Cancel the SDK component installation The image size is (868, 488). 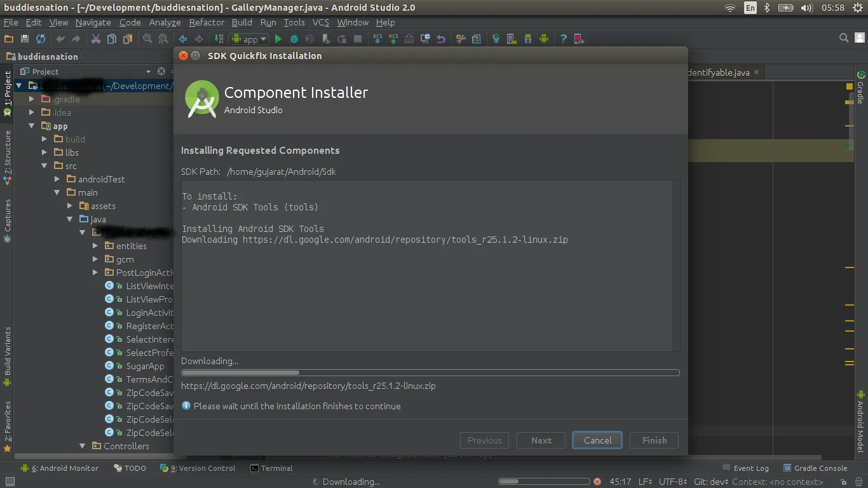click(597, 440)
